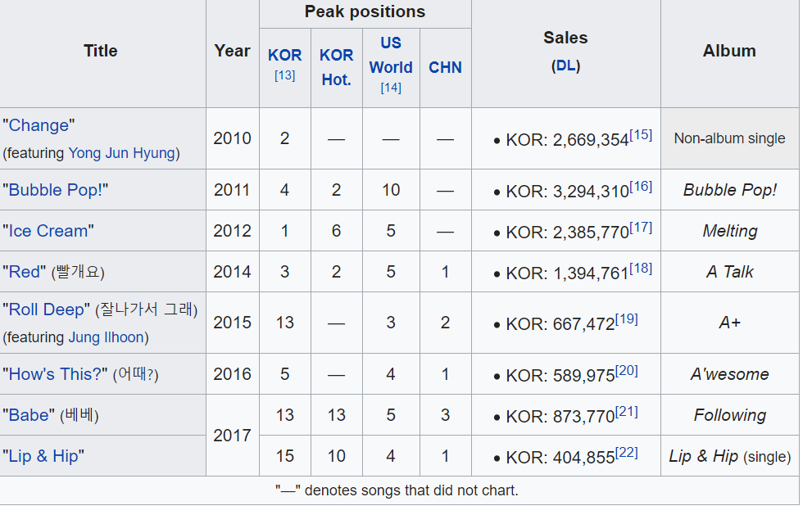Click the US World chart header link
The width and height of the screenshot is (812, 515).
(391, 55)
